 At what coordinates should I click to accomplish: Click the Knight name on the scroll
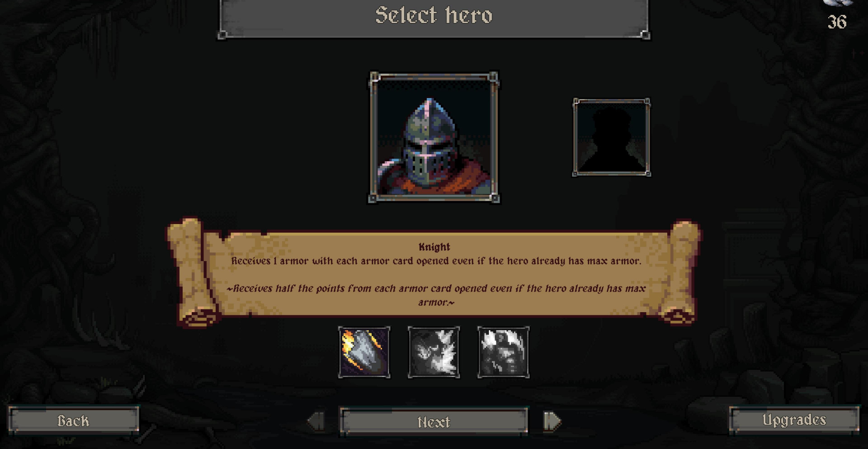click(434, 247)
